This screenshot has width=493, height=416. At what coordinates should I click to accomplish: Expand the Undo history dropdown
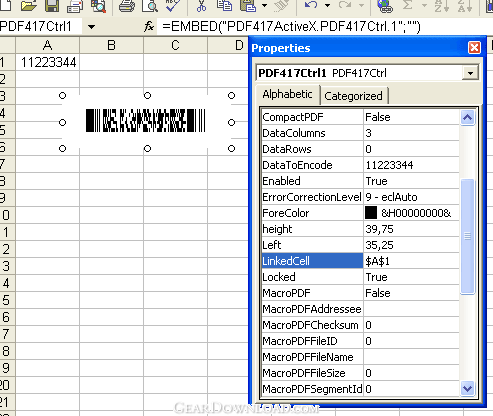(327, 5)
